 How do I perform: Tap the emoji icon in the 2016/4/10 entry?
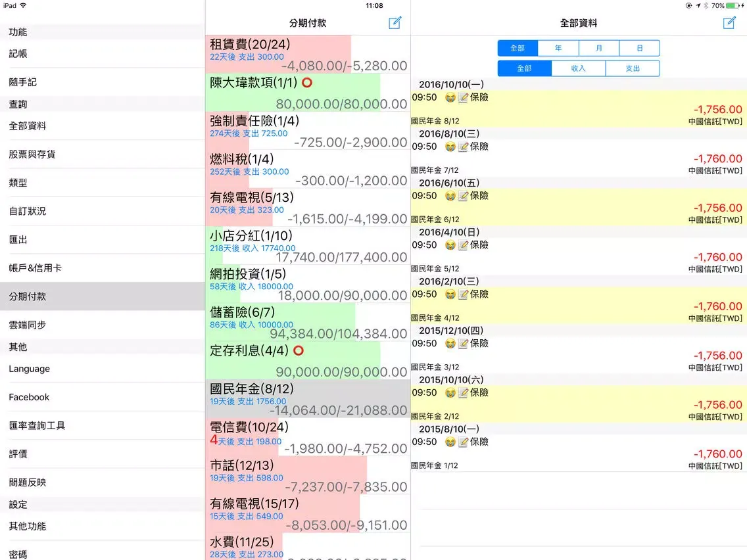click(450, 245)
